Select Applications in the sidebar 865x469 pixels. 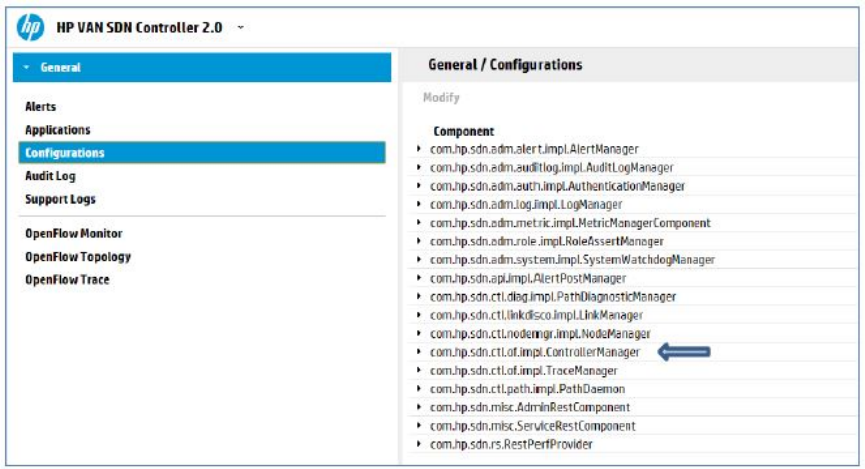click(58, 130)
